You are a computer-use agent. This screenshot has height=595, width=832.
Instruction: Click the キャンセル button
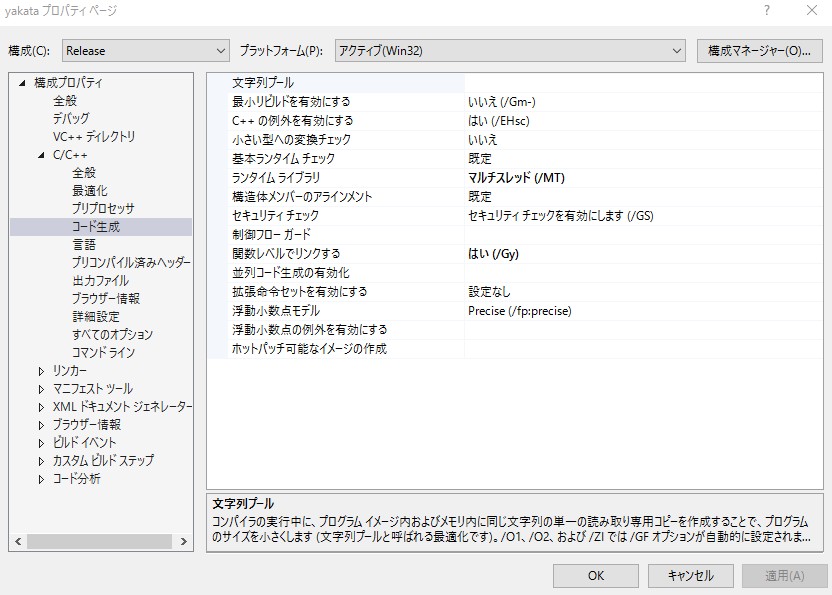pos(690,576)
